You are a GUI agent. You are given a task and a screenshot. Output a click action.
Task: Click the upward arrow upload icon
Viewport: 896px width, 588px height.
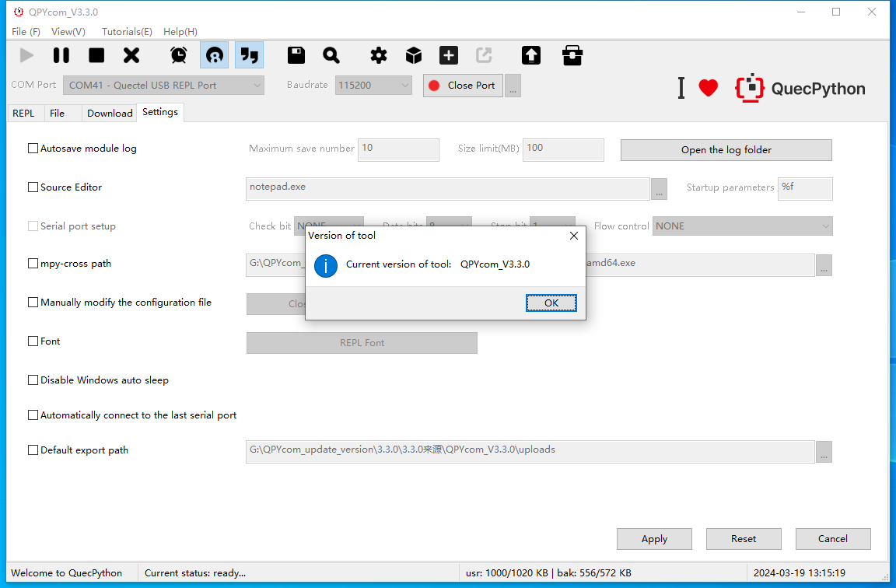click(531, 55)
